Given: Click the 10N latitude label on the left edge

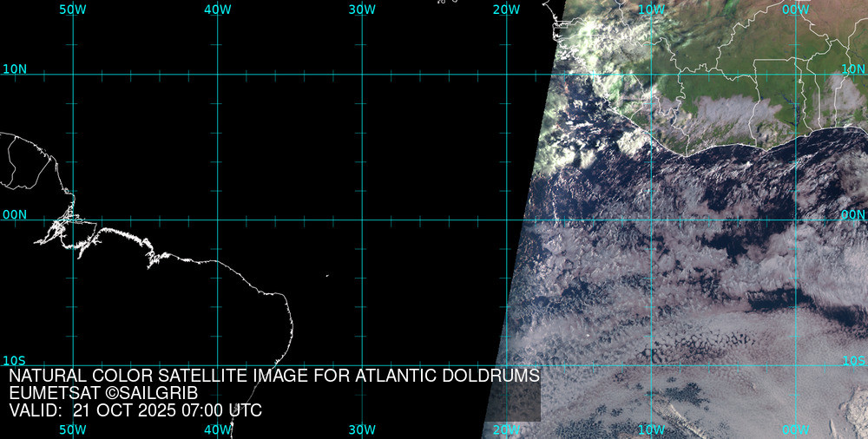Looking at the screenshot, I should pos(15,69).
